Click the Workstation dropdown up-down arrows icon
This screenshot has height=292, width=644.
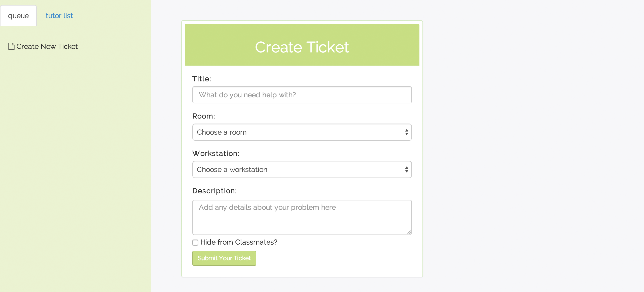point(407,169)
